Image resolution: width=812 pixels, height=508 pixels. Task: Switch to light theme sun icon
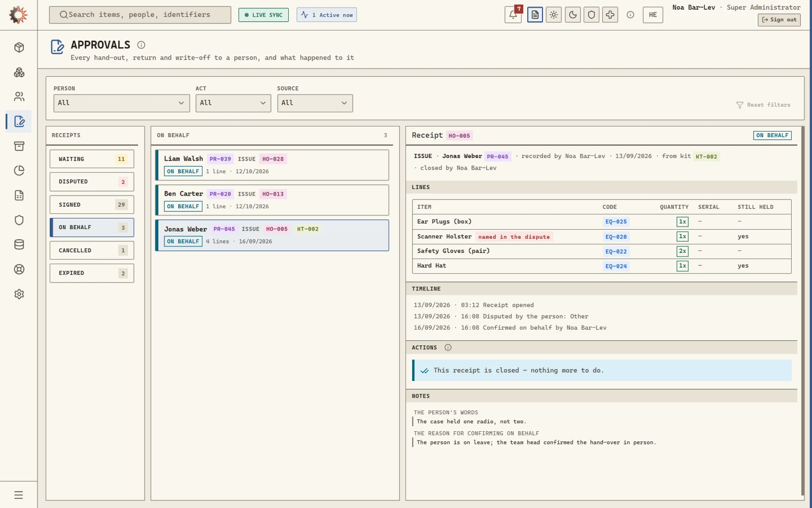click(x=554, y=15)
